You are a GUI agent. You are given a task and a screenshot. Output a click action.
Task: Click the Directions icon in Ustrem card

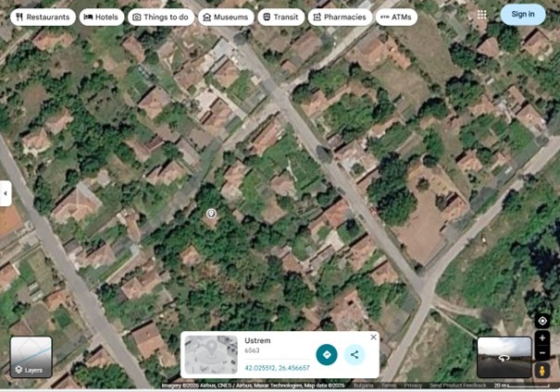click(x=326, y=355)
